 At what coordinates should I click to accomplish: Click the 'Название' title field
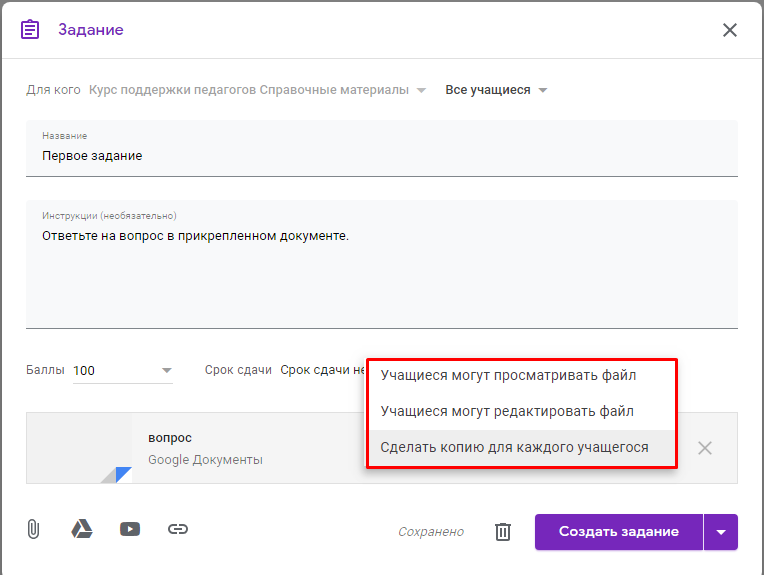tap(382, 149)
